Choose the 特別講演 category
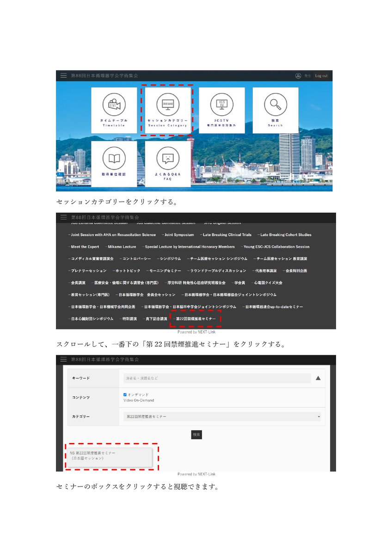The width and height of the screenshot is (392, 555). click(x=128, y=319)
